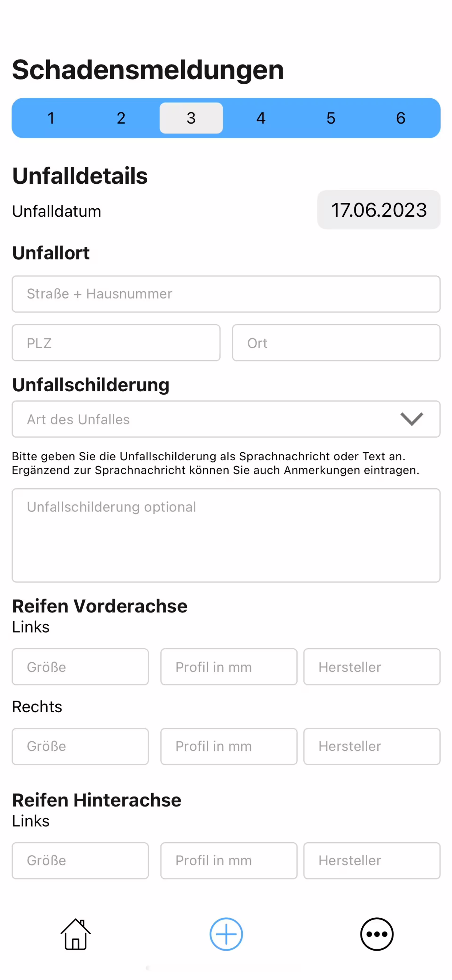Screen dimensions: 452x980
Task: Enter front left tire Größe field
Action: click(x=80, y=667)
